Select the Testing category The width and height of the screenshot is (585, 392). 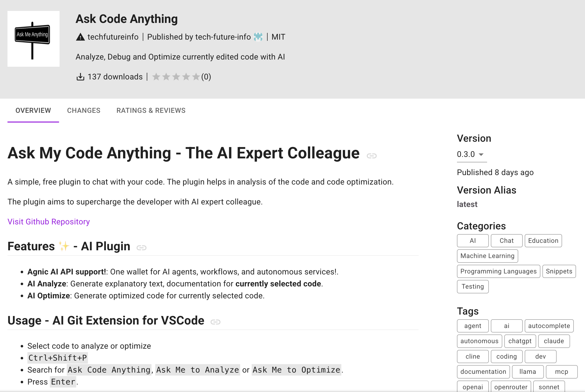click(x=472, y=286)
